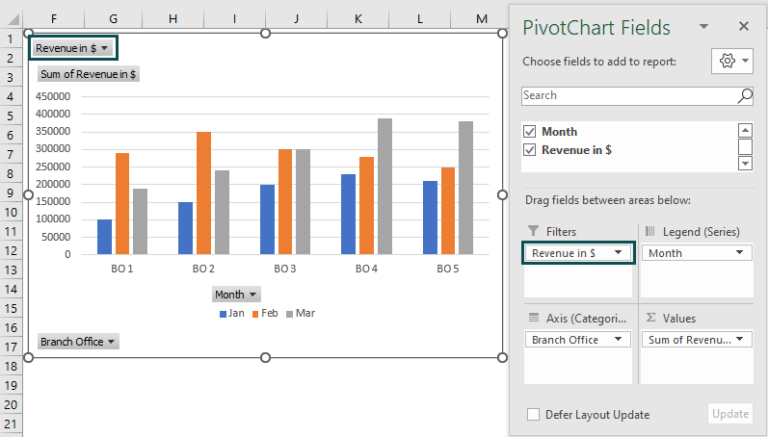Select column header G
Viewport: 768px width, 437px height.
(113, 19)
